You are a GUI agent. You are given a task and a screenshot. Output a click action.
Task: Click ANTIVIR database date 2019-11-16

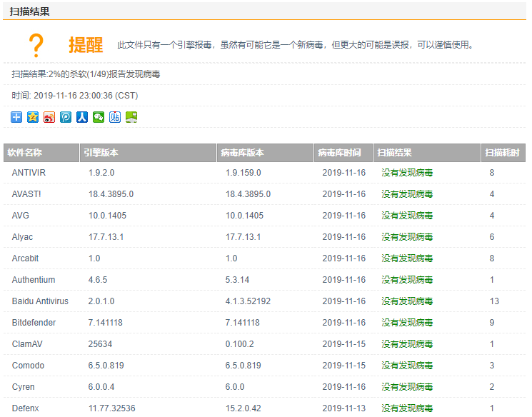click(344, 173)
